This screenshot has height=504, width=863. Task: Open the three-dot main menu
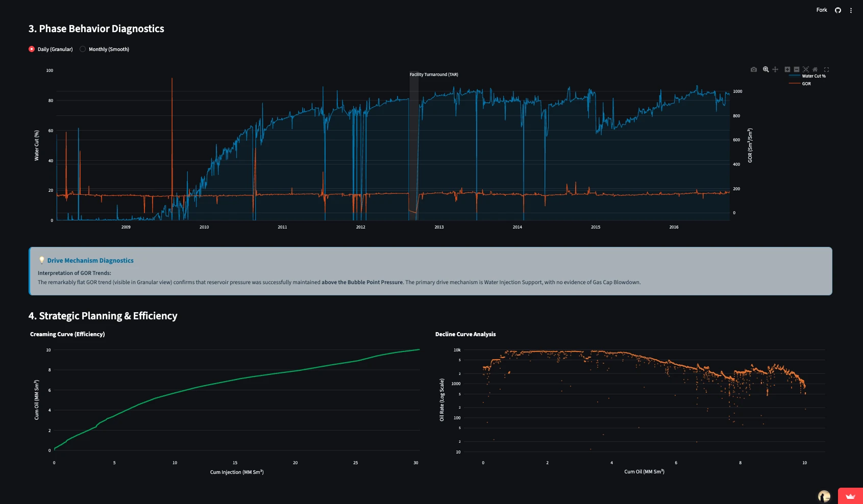point(851,10)
